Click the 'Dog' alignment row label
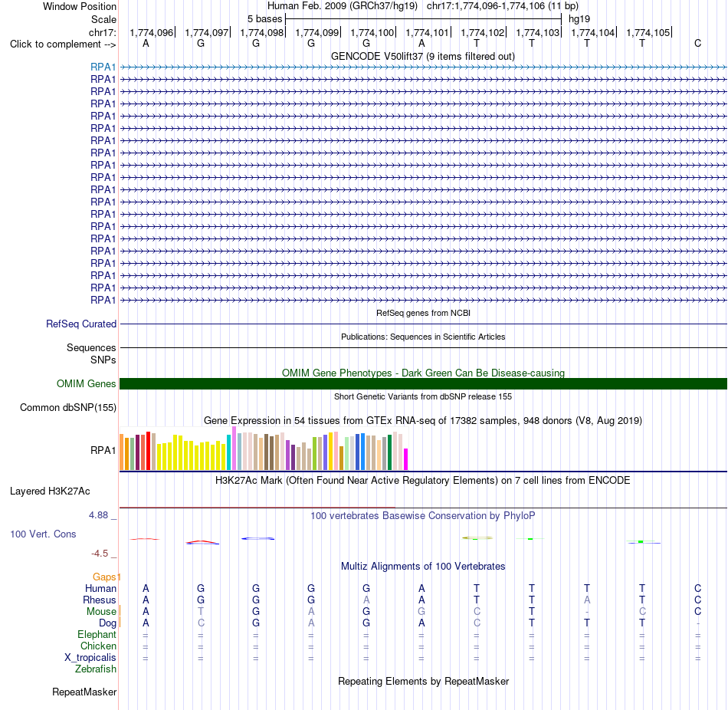Viewport: 728px width, 710px height. tap(107, 623)
